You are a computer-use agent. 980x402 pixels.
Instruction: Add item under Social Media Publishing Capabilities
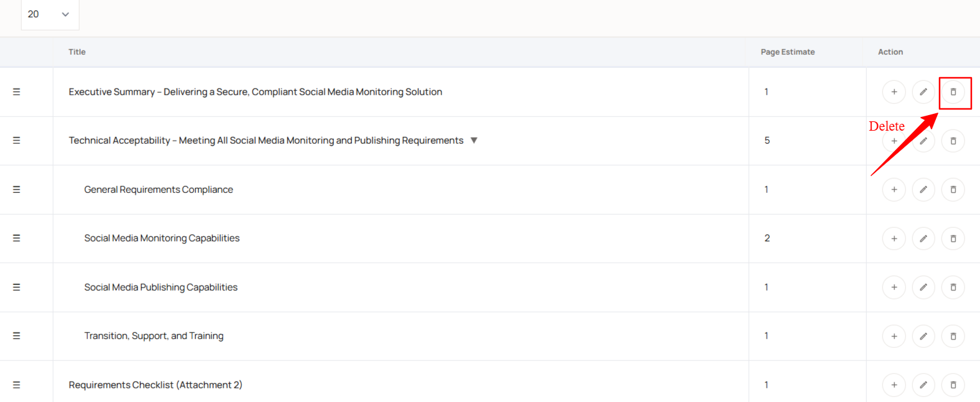coord(894,287)
